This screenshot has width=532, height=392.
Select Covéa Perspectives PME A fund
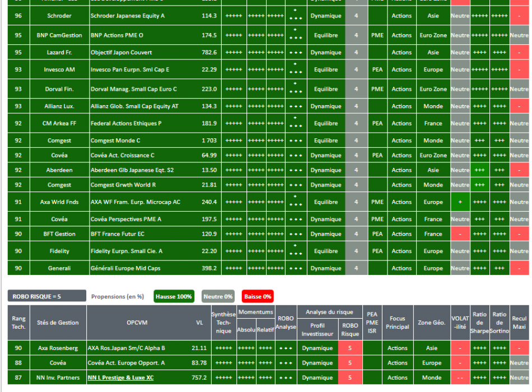click(126, 220)
